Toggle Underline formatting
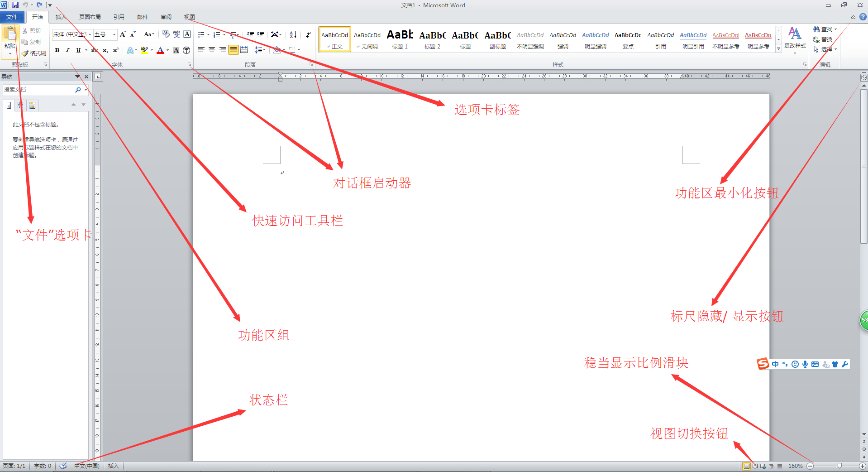Screen dimensions: 868x472 [x=78, y=50]
